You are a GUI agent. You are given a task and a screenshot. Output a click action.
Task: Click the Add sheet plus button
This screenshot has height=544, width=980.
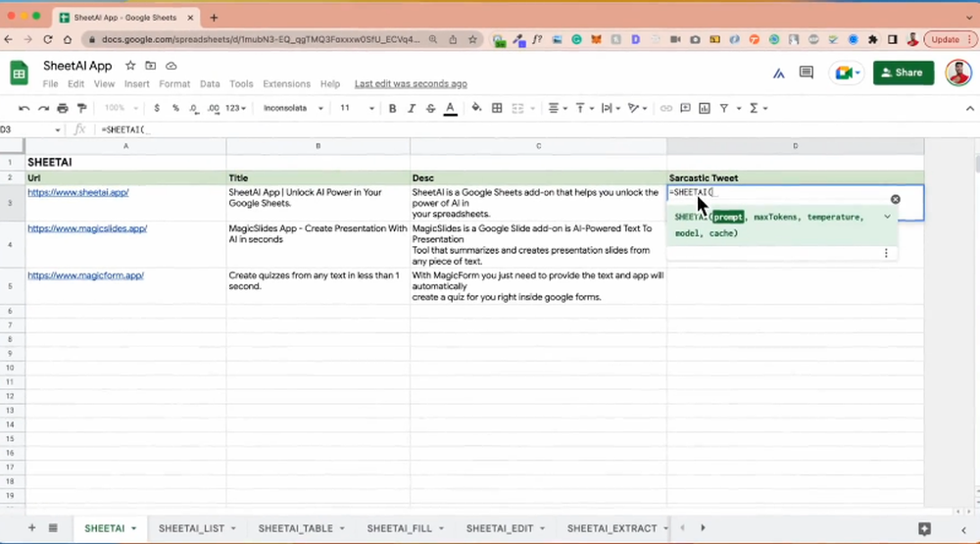pyautogui.click(x=31, y=528)
